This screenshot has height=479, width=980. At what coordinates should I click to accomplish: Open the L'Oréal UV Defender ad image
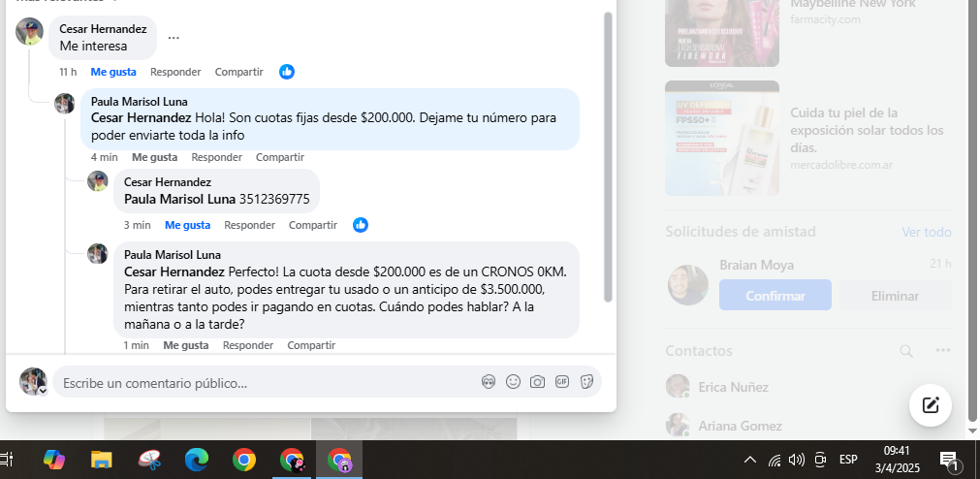(x=722, y=139)
